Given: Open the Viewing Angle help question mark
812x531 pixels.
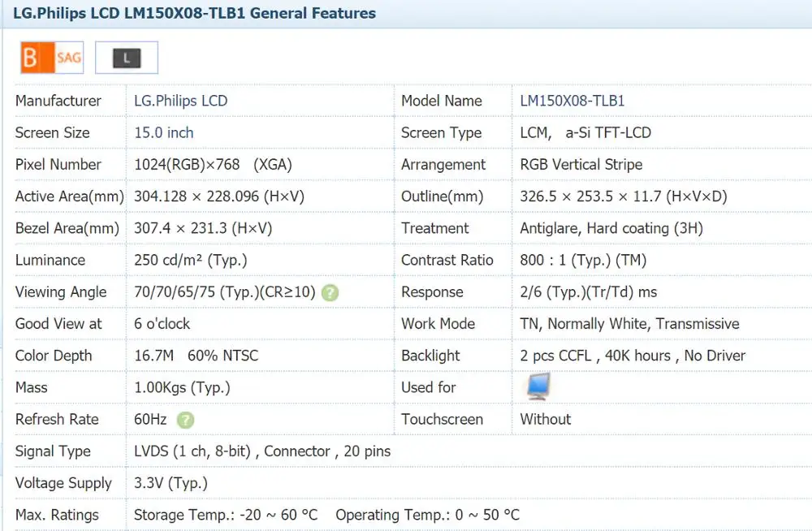Looking at the screenshot, I should 329,292.
